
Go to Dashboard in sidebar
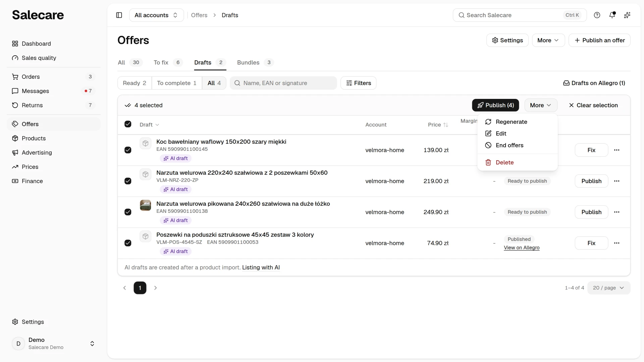(x=54, y=44)
